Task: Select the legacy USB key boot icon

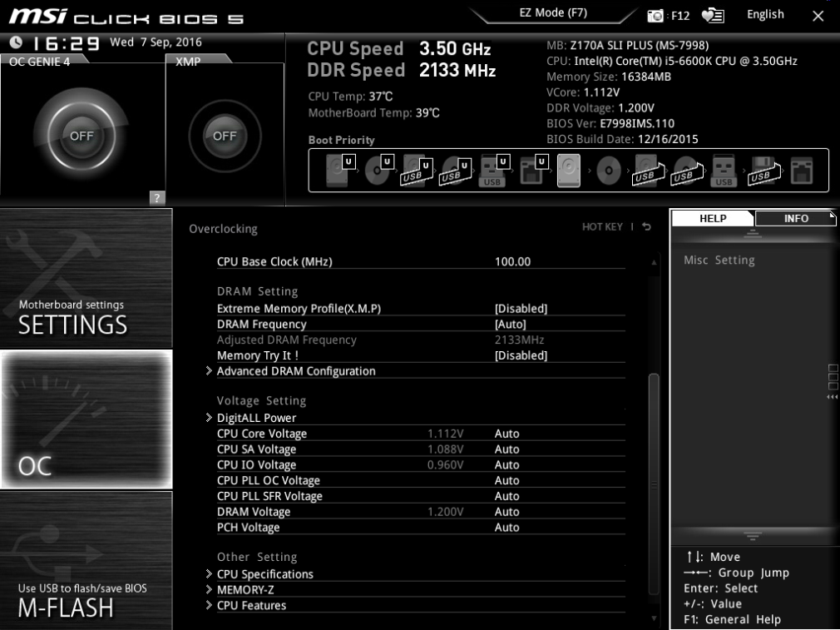Action: [x=724, y=171]
